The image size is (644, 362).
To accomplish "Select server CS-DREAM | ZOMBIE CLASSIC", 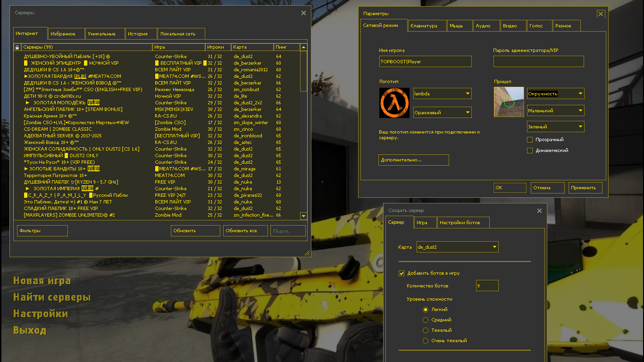I will (x=157, y=129).
